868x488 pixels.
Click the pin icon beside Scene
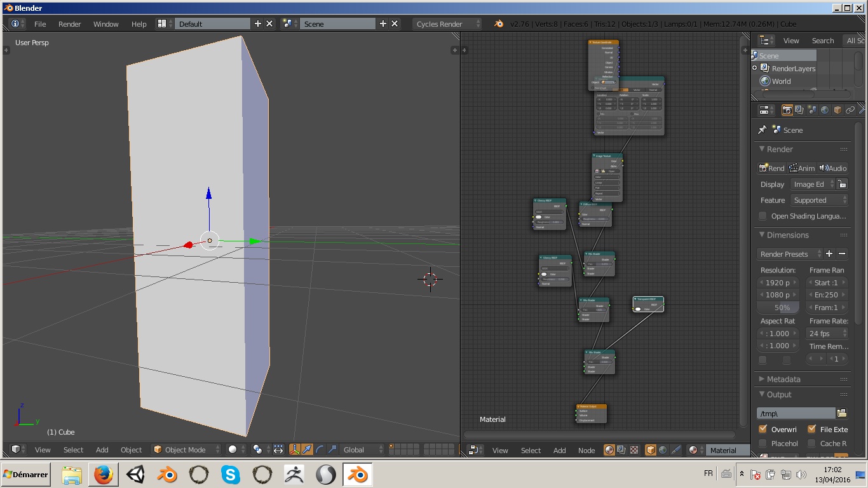(x=763, y=130)
